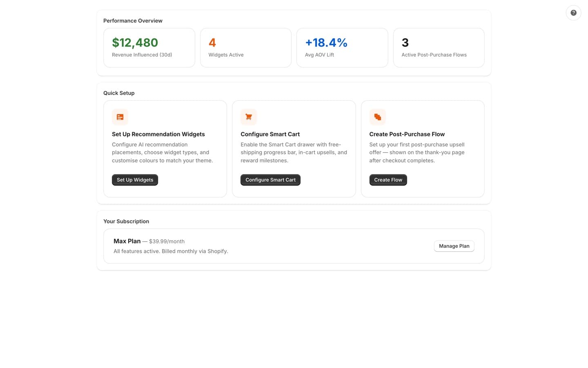The height and width of the screenshot is (368, 588).
Task: Select the $12,480 revenue figure
Action: pyautogui.click(x=135, y=43)
